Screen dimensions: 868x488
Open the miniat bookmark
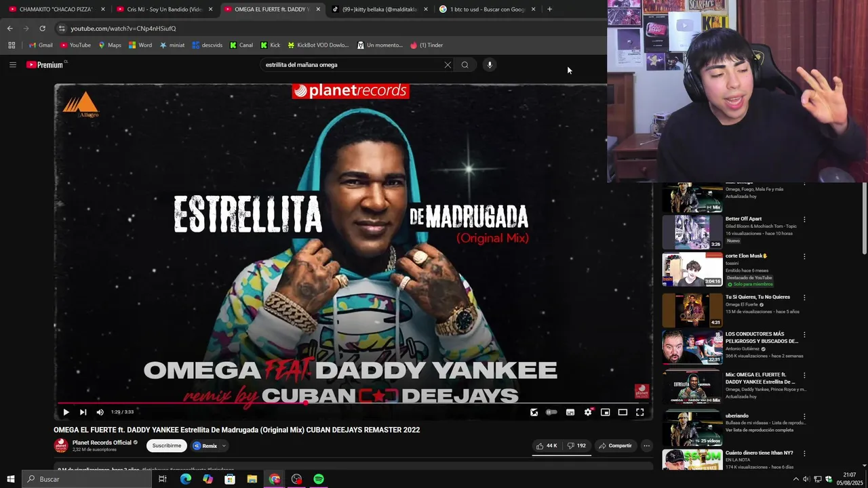(x=172, y=45)
